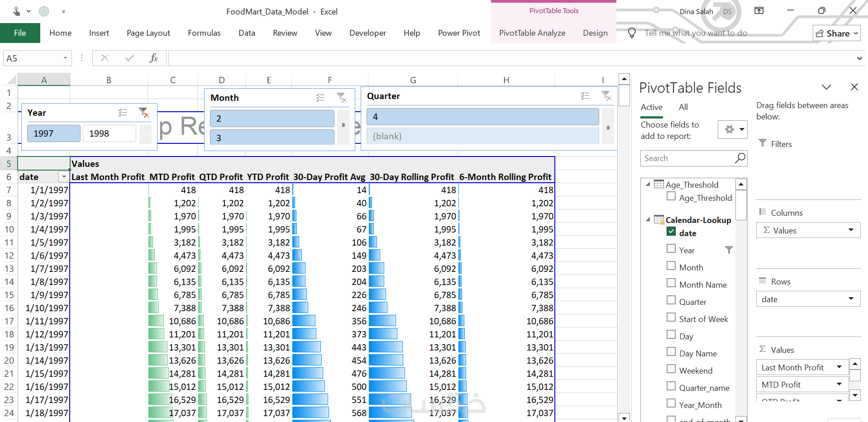This screenshot has height=422, width=868.
Task: Open the PivotTable Analyze tab
Action: click(x=532, y=33)
